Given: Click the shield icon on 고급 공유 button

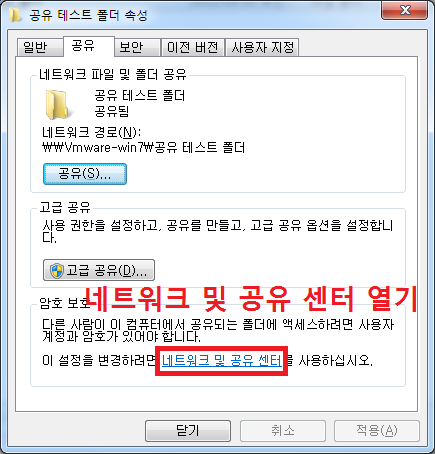Looking at the screenshot, I should click(x=57, y=270).
